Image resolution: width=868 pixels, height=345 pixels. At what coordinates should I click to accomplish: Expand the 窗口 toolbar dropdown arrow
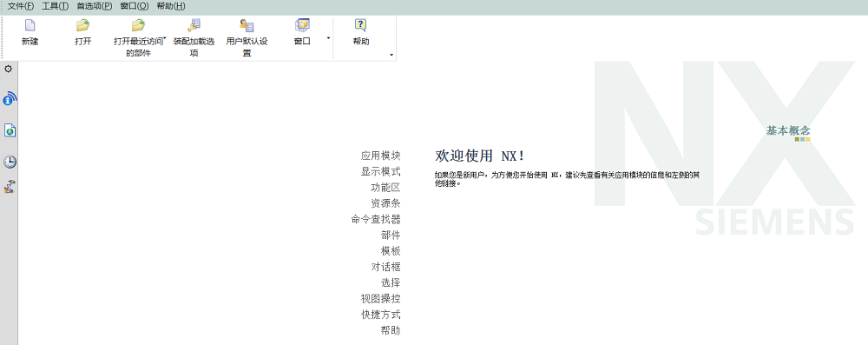click(x=328, y=38)
